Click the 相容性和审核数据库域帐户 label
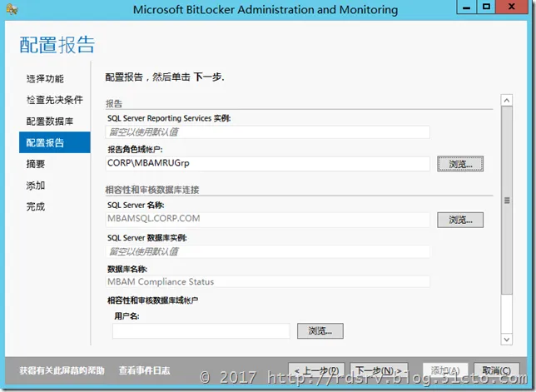 click(152, 300)
